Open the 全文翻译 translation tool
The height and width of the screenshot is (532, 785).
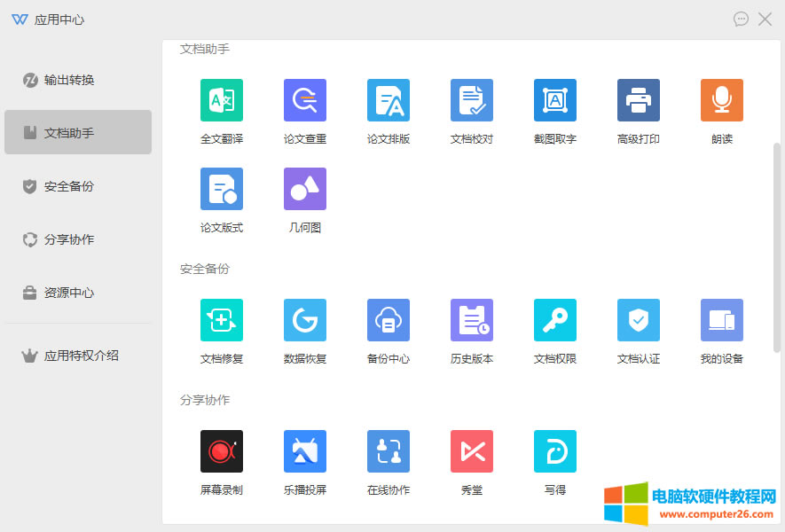click(222, 101)
